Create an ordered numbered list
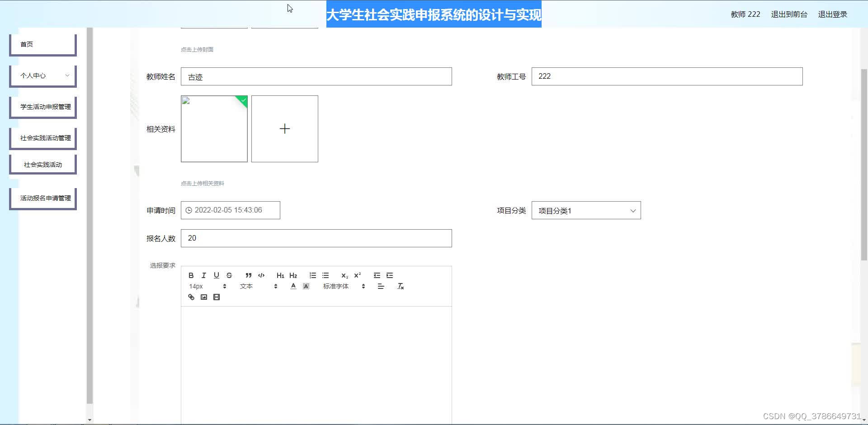The image size is (868, 425). pyautogui.click(x=313, y=275)
